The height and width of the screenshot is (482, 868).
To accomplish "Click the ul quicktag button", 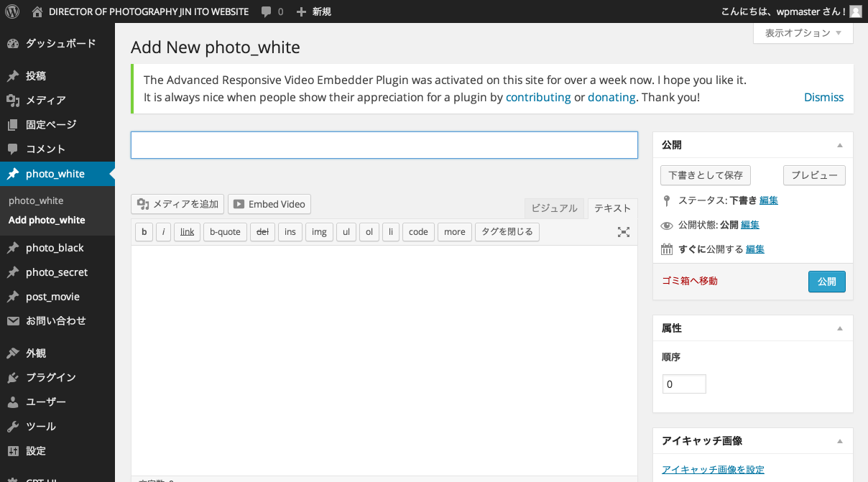I will [x=346, y=232].
